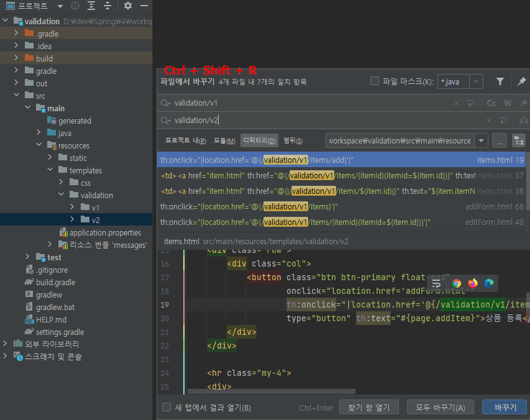This screenshot has height=420, width=530.
Task: Collapse all in project tree toolbar
Action: pos(107,6)
